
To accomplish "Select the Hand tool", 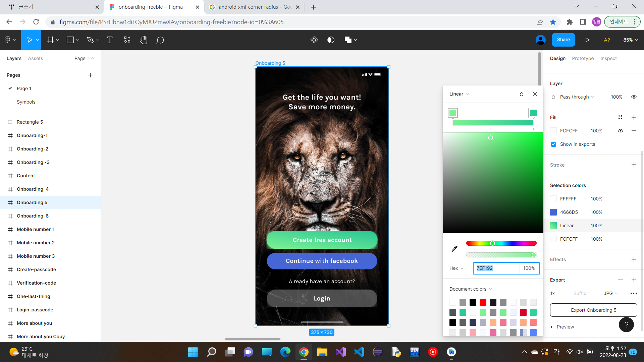I will (x=144, y=40).
